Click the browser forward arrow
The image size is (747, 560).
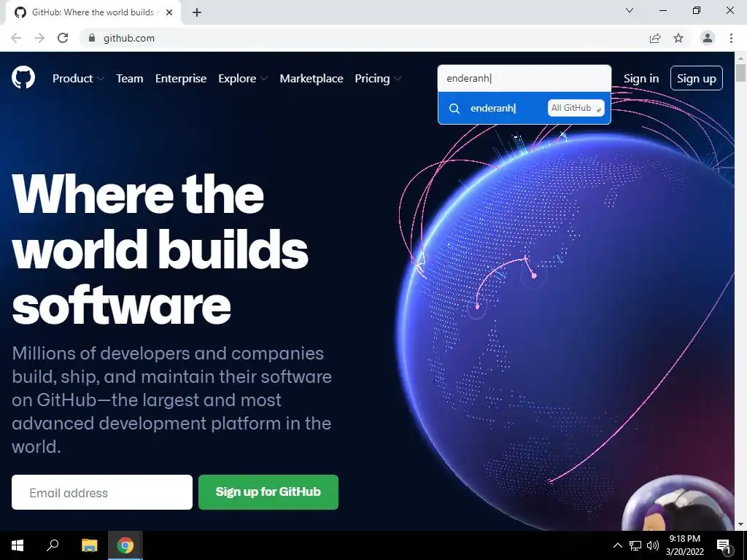[39, 38]
